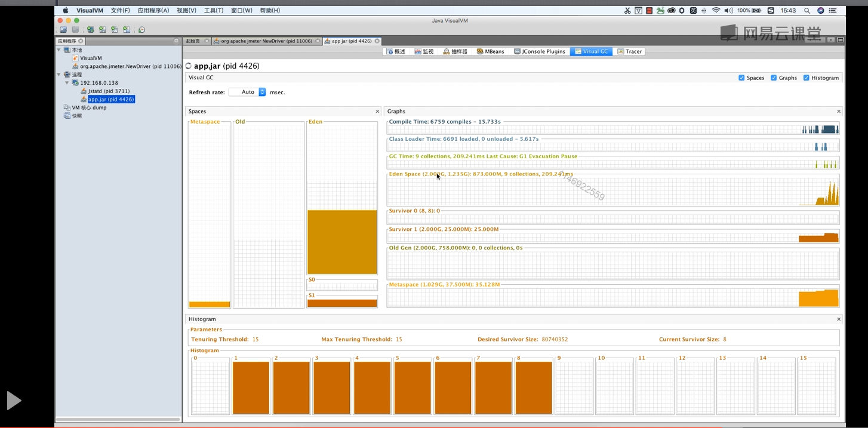Screen dimensions: 868x428
Task: Click the 英 input method icon
Action: [693, 10]
